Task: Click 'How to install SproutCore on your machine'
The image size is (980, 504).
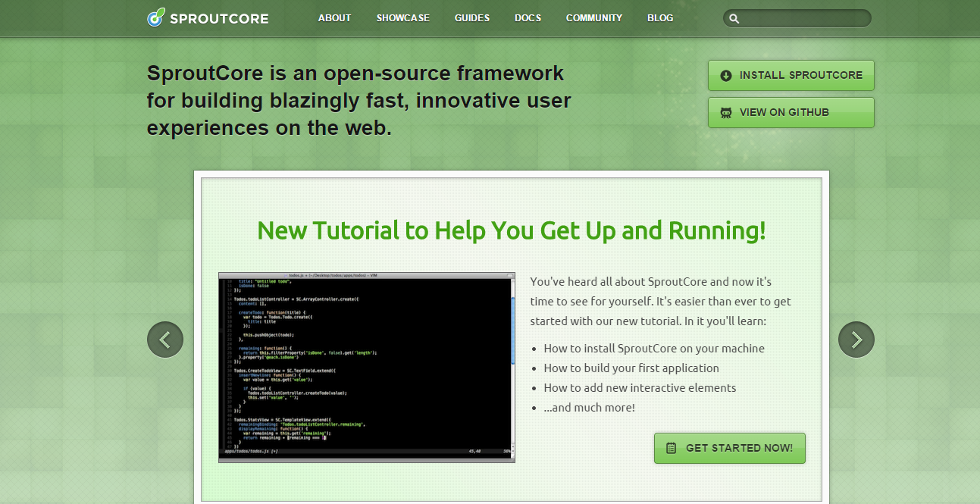Action: pos(654,349)
